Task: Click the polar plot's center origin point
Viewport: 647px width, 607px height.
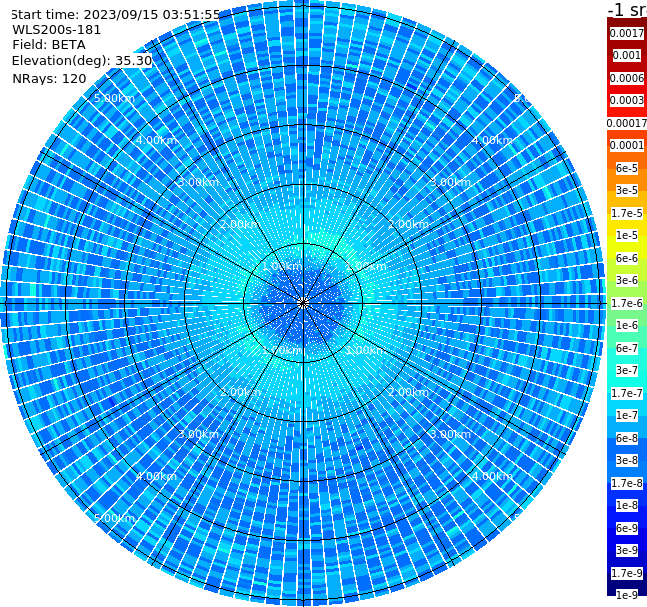Action: 303,303
